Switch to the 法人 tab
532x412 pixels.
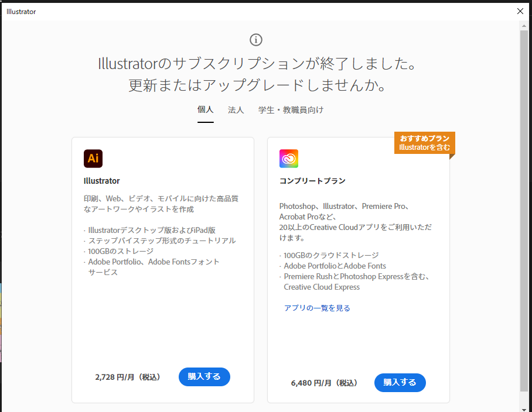tap(236, 110)
